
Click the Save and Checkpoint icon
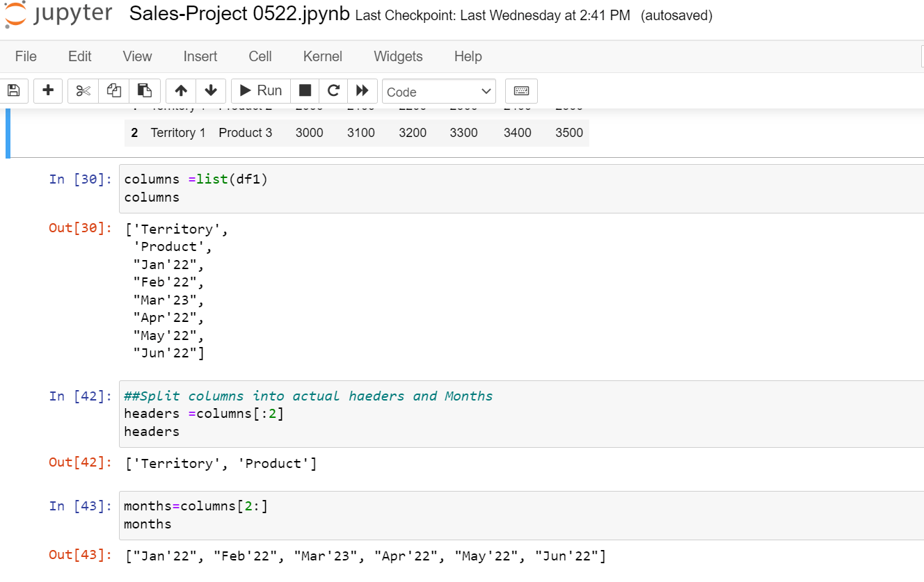13,90
